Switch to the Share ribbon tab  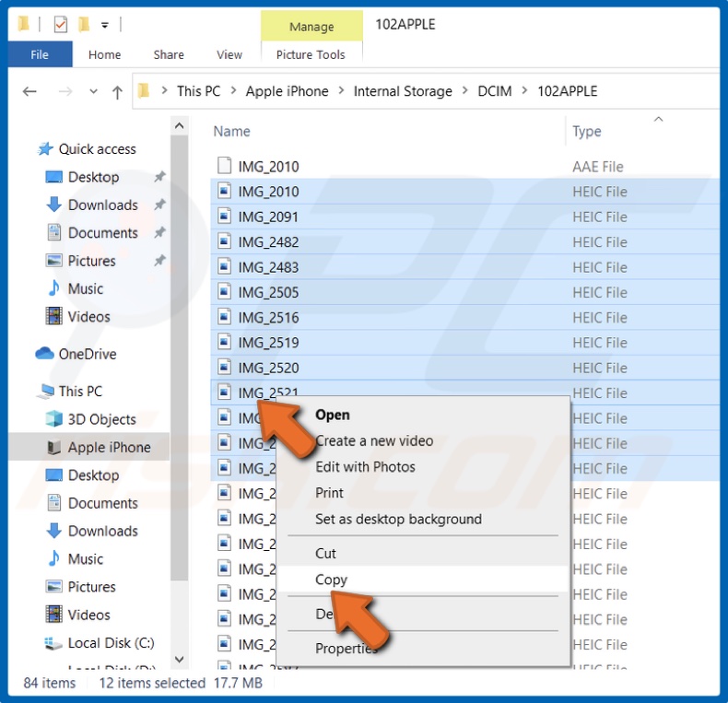pos(169,54)
